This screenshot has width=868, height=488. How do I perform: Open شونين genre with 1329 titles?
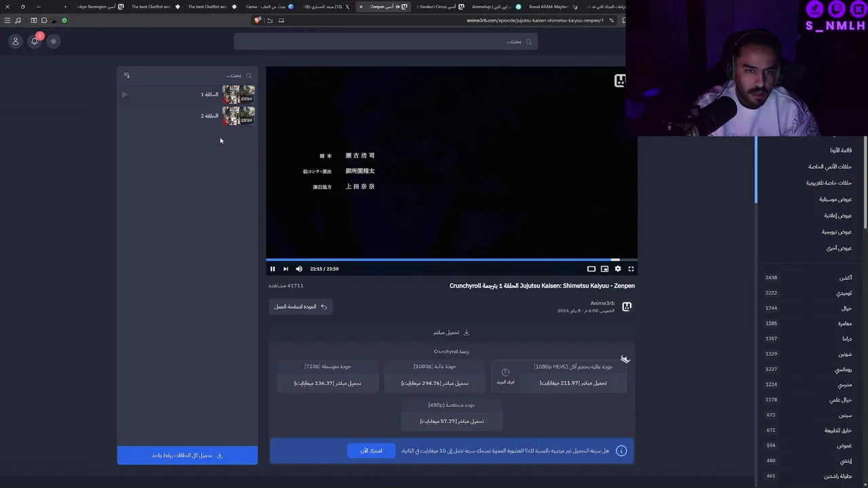[x=808, y=354]
